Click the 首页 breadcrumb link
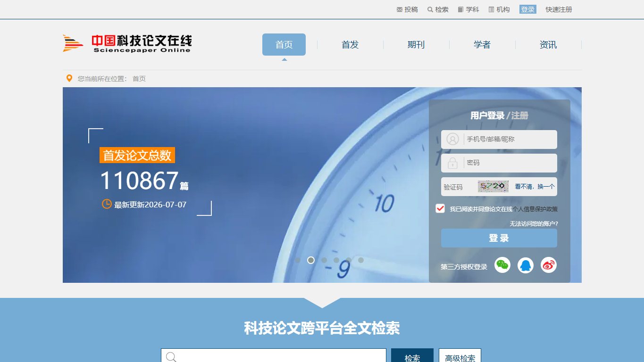This screenshot has height=362, width=644. (139, 79)
